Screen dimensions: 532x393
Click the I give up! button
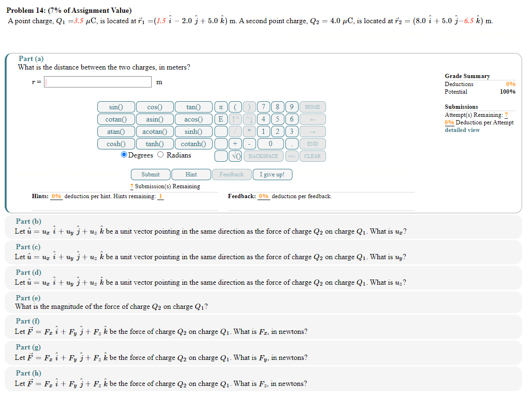click(x=272, y=174)
